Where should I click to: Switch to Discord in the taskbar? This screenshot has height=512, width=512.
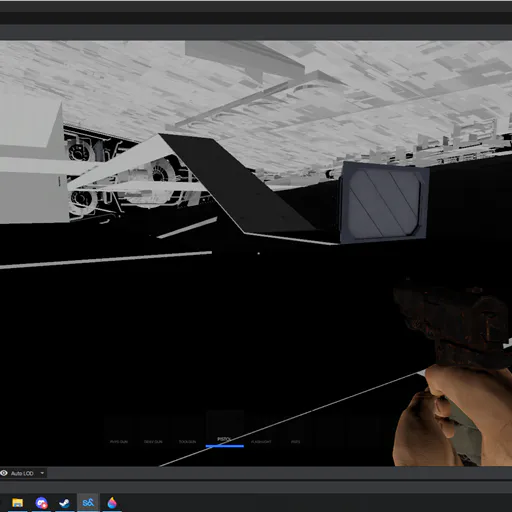pyautogui.click(x=41, y=503)
